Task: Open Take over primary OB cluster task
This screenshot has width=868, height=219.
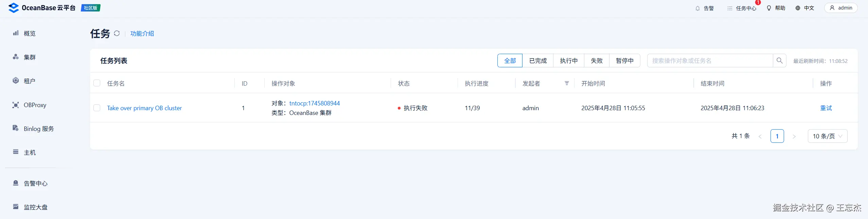Action: click(x=144, y=108)
